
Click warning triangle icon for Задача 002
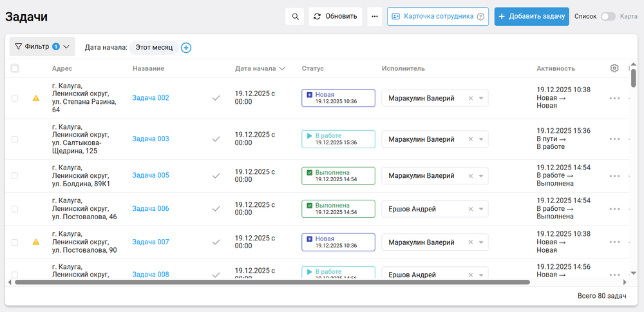pos(36,98)
